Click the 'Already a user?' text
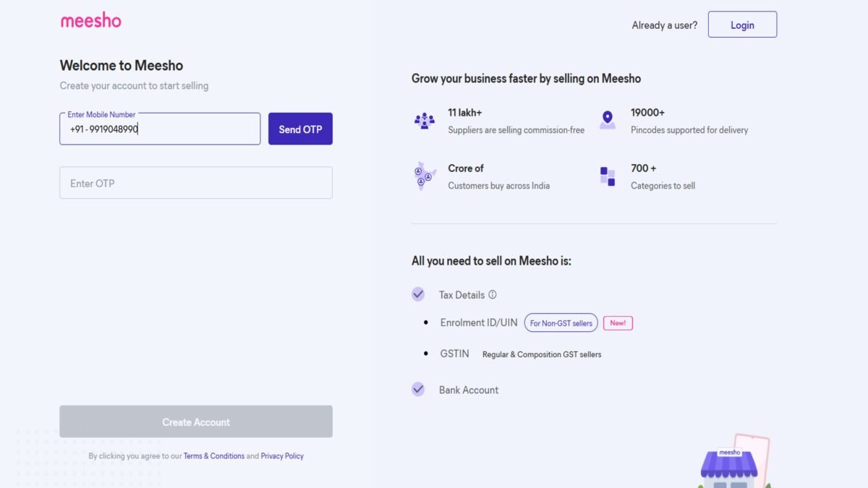The height and width of the screenshot is (488, 868). point(665,25)
